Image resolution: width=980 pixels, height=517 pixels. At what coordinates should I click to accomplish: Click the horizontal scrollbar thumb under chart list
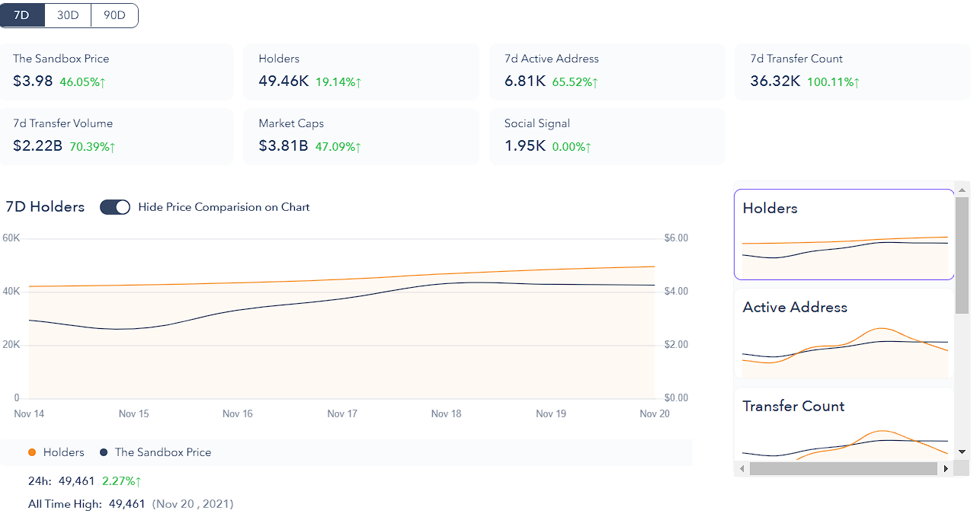point(843,469)
